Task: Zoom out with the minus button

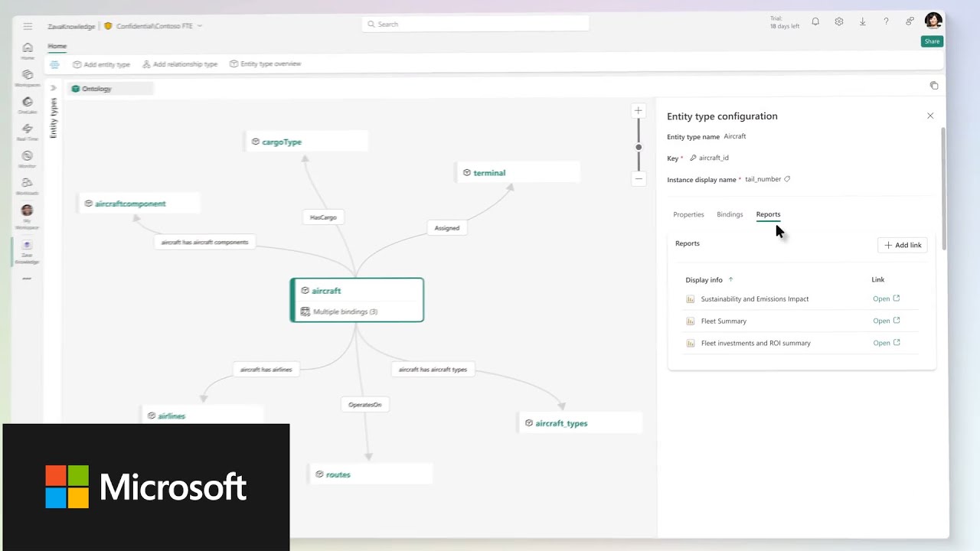Action: [638, 178]
